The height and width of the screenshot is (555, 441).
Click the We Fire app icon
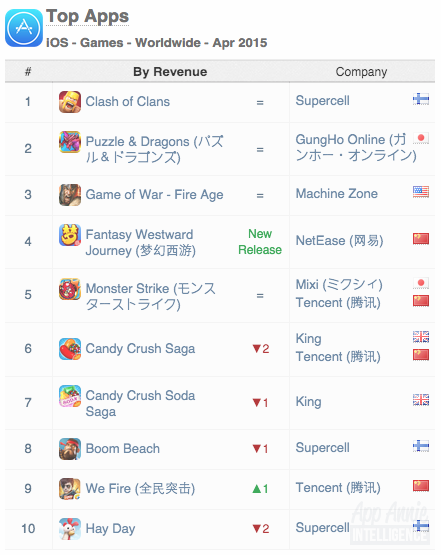tap(70, 489)
